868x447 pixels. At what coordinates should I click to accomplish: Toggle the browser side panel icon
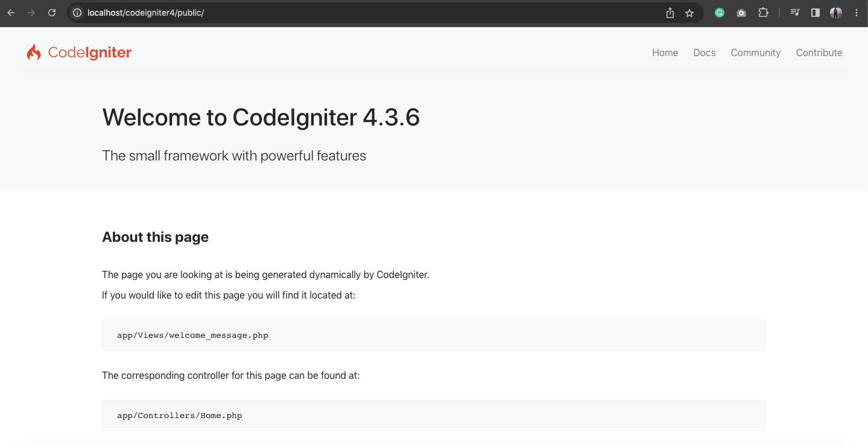click(816, 13)
